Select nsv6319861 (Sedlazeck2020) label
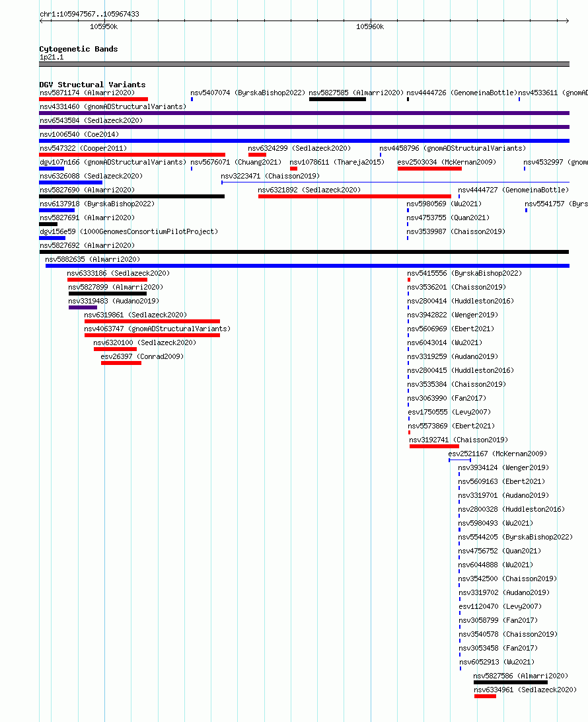Image resolution: width=588 pixels, height=722 pixels. coord(135,315)
